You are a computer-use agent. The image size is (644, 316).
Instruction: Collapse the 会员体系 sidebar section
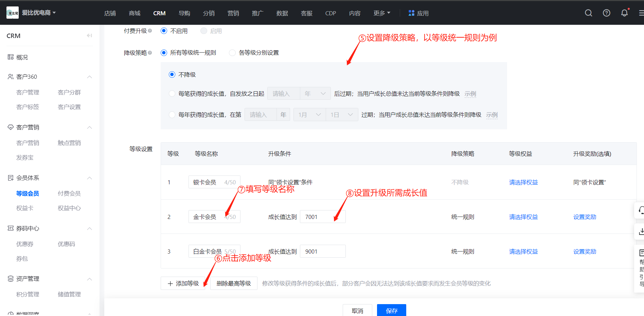click(90, 178)
